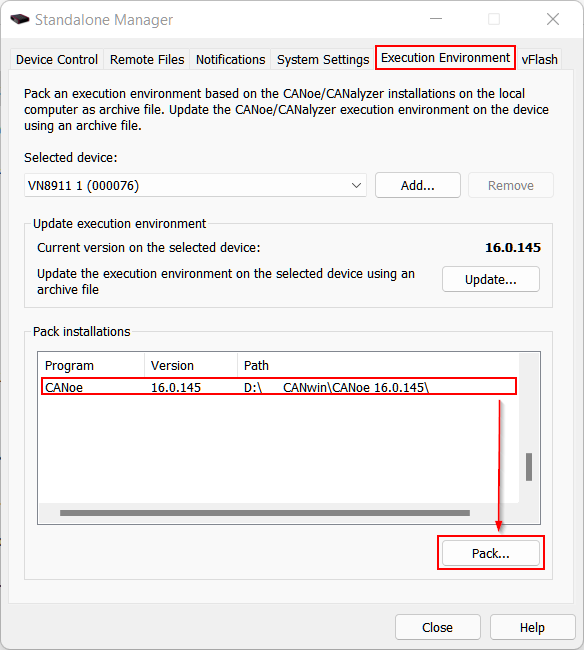Minimize the Standalone Manager window
The image size is (584, 650).
click(436, 19)
